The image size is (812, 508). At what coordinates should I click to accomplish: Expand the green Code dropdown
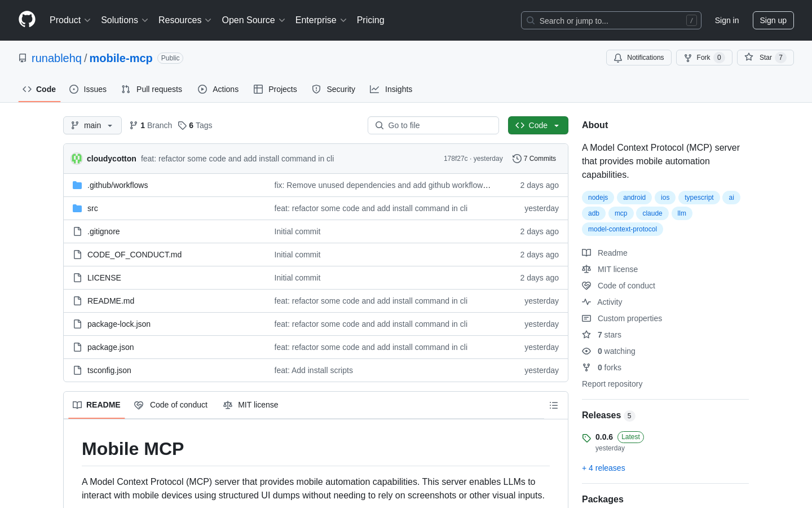click(x=538, y=125)
